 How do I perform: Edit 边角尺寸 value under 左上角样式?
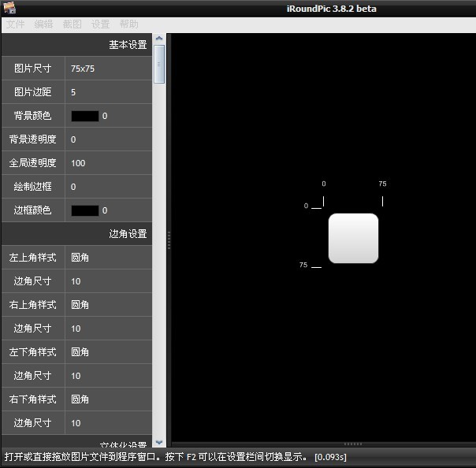click(x=109, y=281)
